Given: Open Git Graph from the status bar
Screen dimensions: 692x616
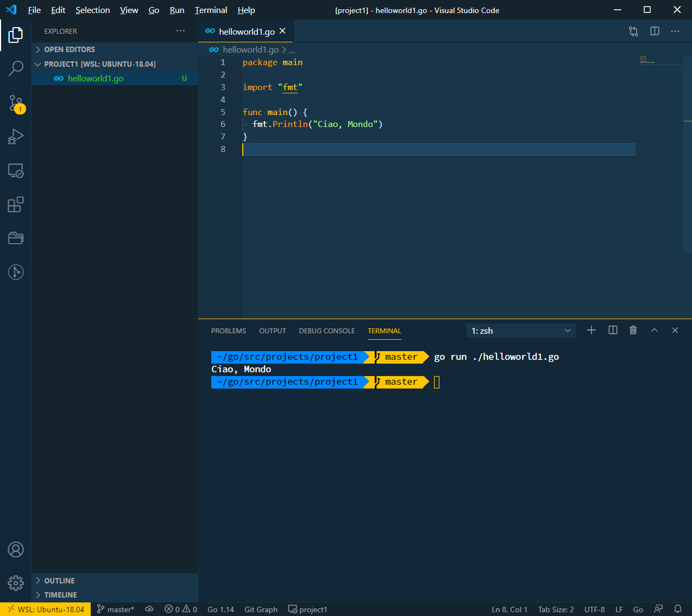Looking at the screenshot, I should click(x=261, y=609).
